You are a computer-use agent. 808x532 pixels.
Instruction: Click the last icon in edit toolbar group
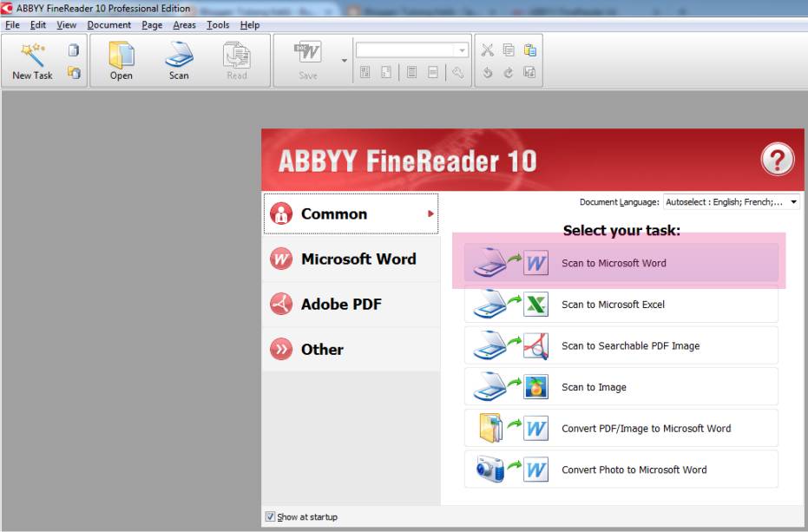[x=529, y=73]
